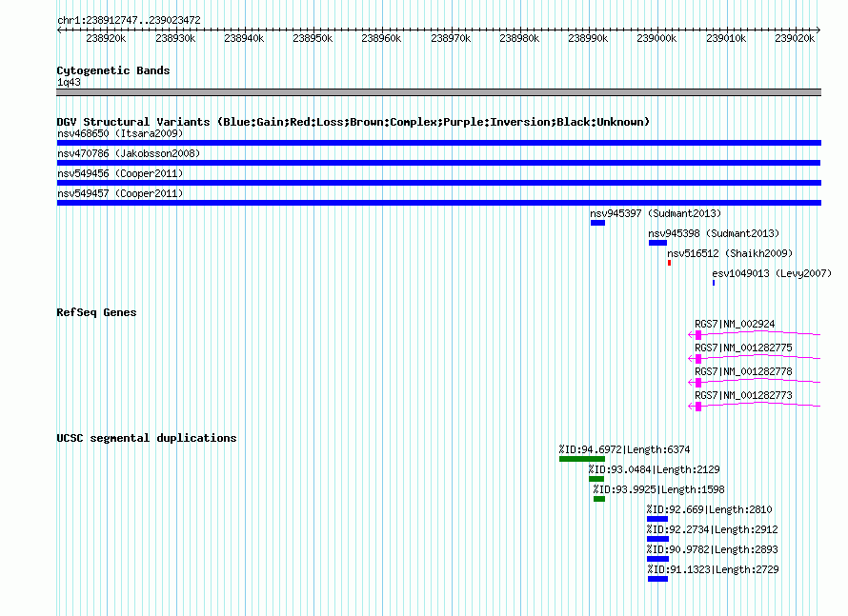Image resolution: width=848 pixels, height=616 pixels.
Task: Click the %ID:93.0484|Length:2129 label
Action: [x=654, y=469]
